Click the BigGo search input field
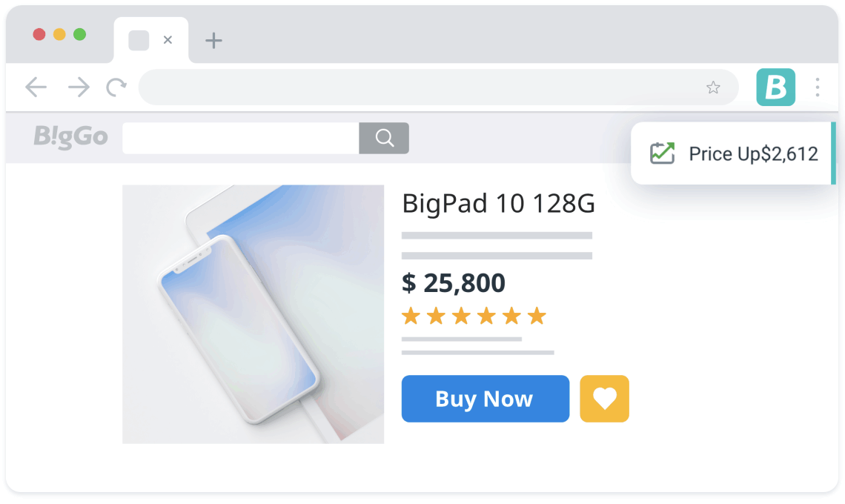 240,138
